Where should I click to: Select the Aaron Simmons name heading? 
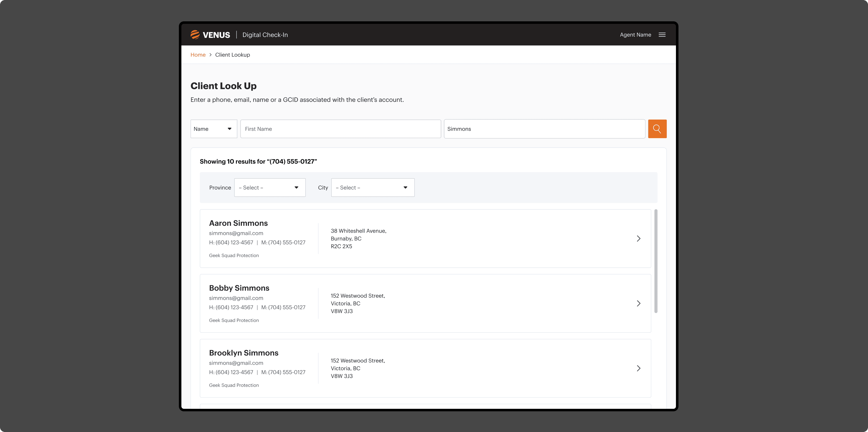pyautogui.click(x=238, y=223)
